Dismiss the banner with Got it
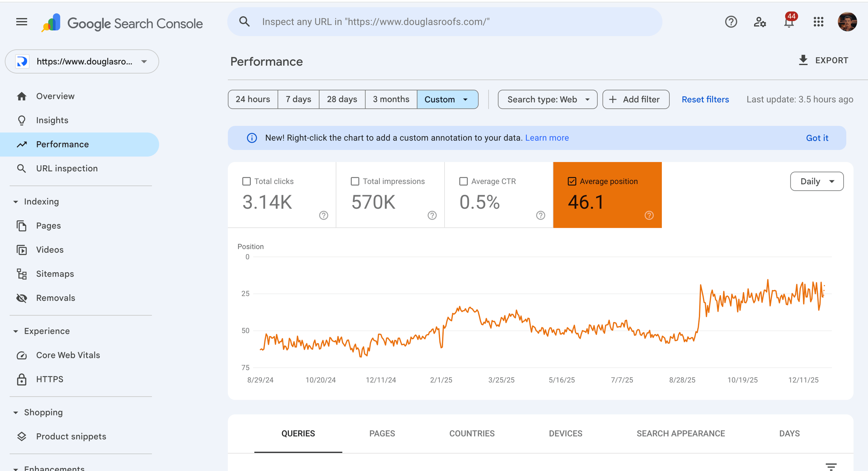Viewport: 868px width, 471px height. coord(817,138)
